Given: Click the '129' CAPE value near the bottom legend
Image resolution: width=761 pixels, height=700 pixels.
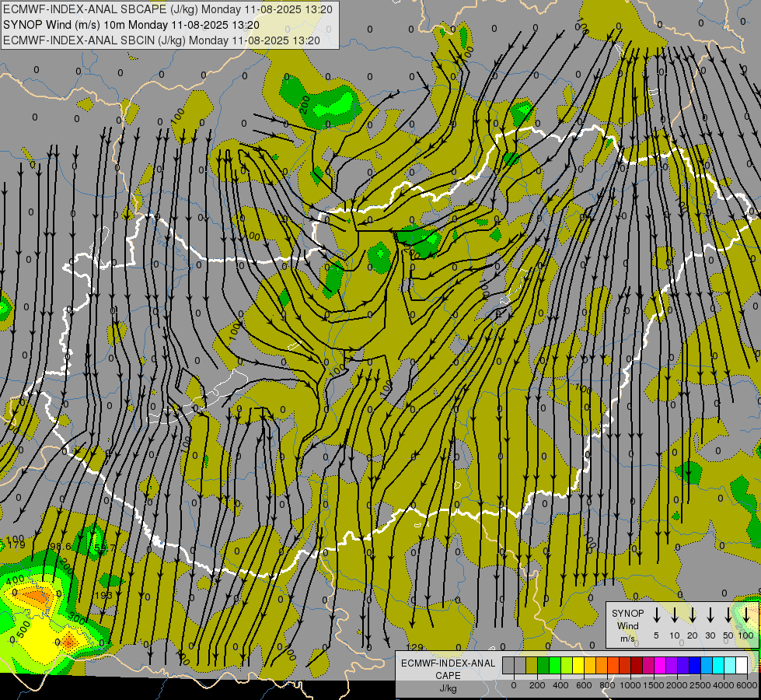Looking at the screenshot, I should (x=414, y=647).
